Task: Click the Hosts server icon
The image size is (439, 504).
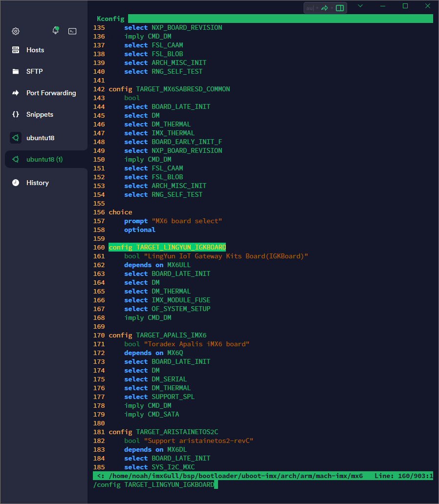Action: pyautogui.click(x=16, y=50)
